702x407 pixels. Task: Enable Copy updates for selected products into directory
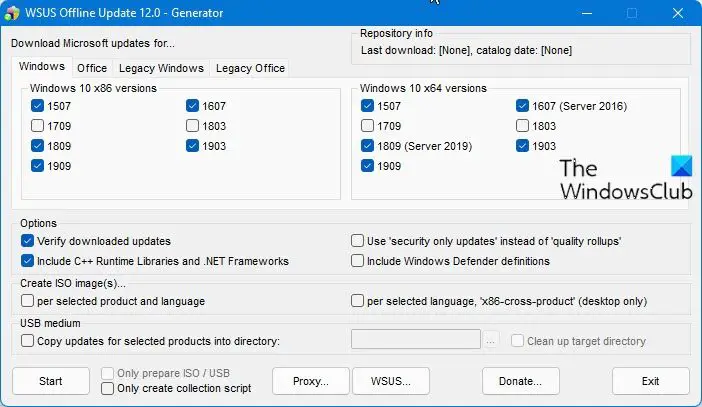coord(27,341)
